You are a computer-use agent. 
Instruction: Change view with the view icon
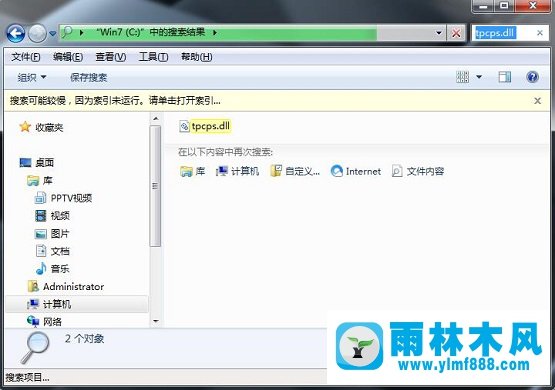coord(462,77)
